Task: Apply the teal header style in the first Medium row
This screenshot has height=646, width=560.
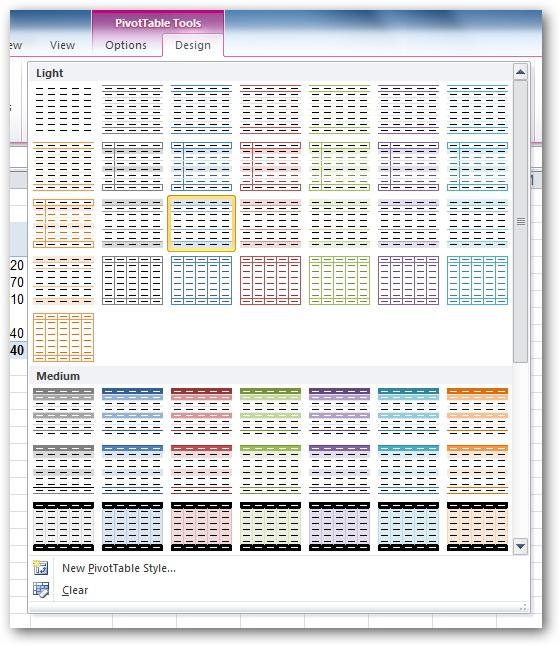Action: coord(408,411)
